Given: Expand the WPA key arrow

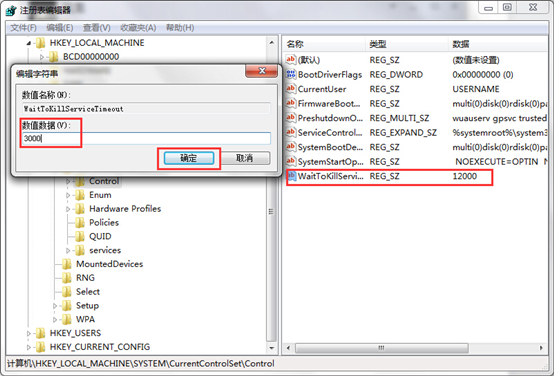Looking at the screenshot, I should point(55,320).
